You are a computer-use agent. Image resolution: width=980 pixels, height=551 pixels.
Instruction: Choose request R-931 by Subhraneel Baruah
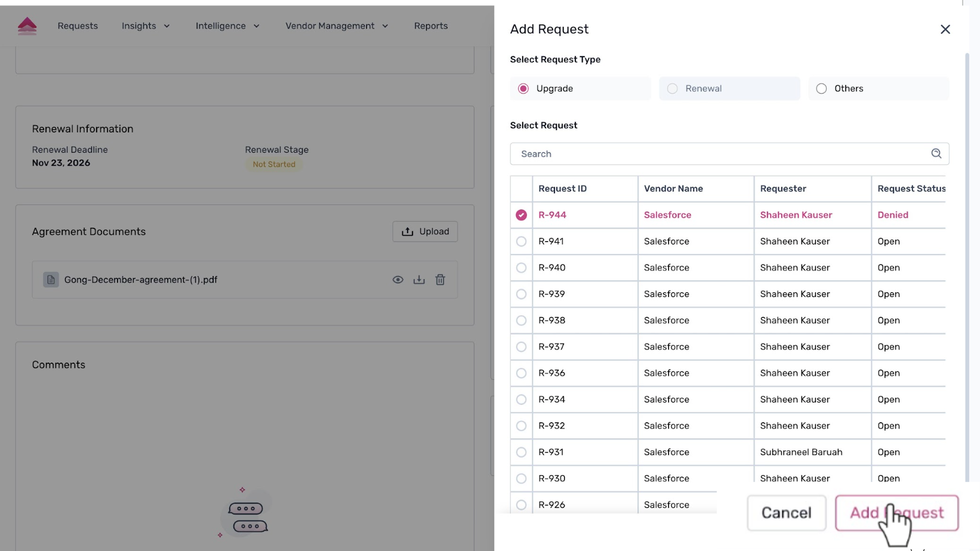[x=521, y=452]
